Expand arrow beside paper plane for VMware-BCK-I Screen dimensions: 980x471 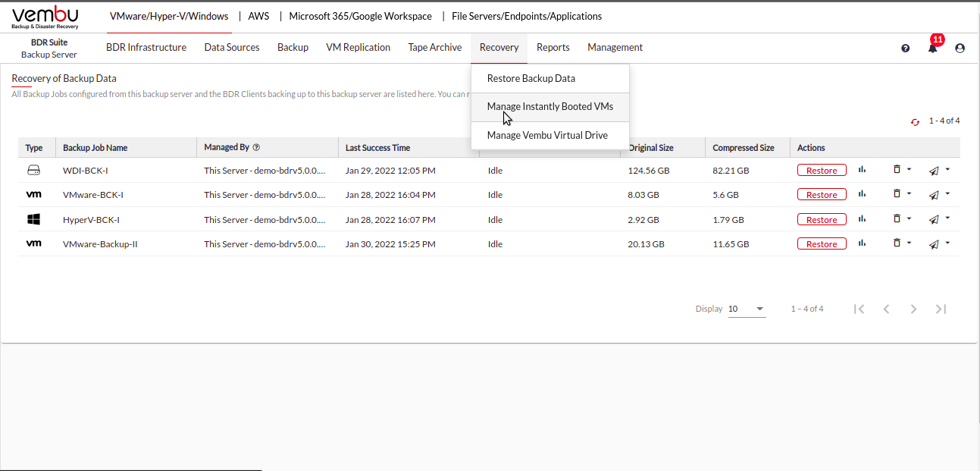[x=947, y=194]
